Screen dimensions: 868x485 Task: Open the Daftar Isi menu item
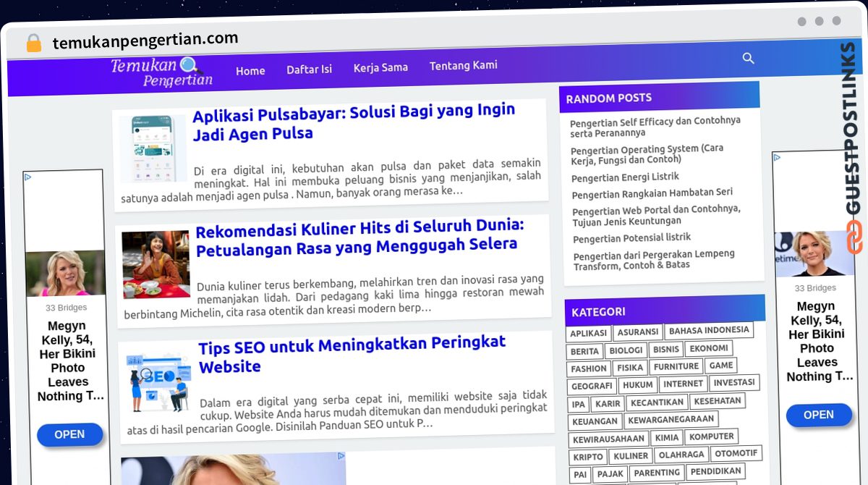tap(309, 69)
